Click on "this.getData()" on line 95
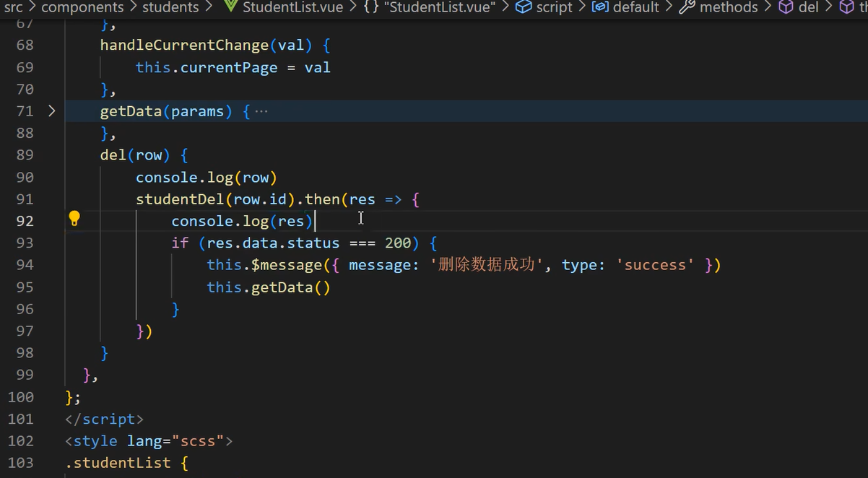Screen dimensions: 868x478 click(268, 287)
